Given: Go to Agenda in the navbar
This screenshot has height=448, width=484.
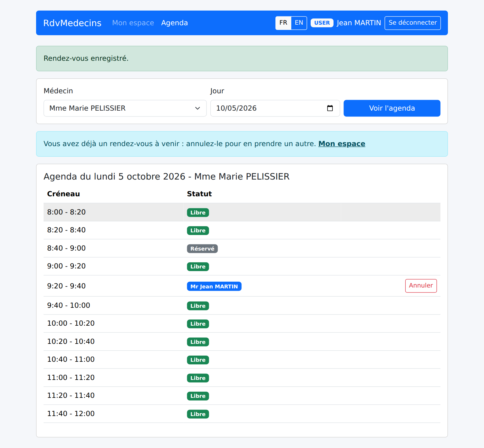Looking at the screenshot, I should tap(175, 23).
